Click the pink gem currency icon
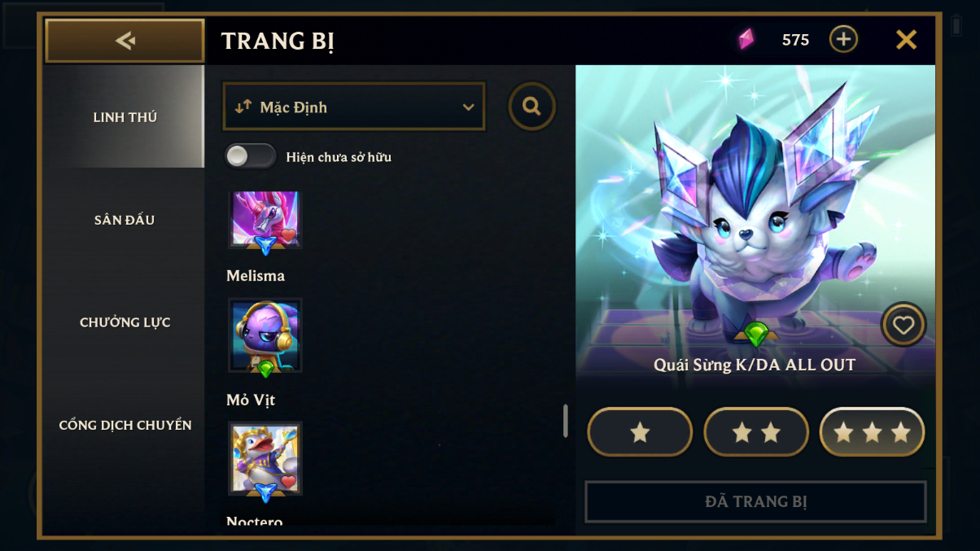The image size is (980, 551). pyautogui.click(x=746, y=39)
